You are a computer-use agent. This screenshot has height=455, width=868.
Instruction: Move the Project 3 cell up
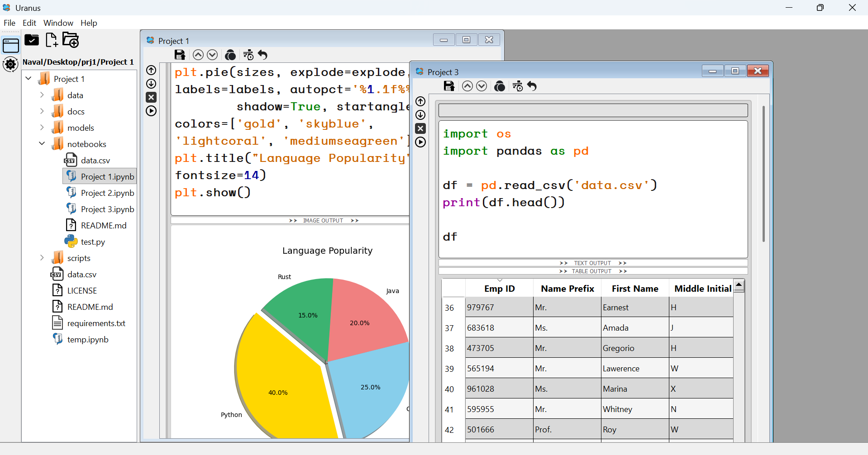[x=420, y=101]
